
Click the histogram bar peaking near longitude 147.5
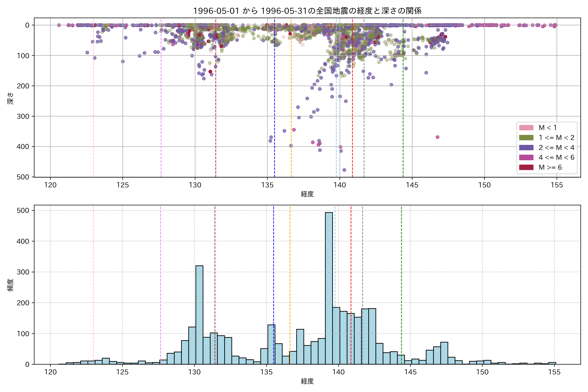[444, 353]
